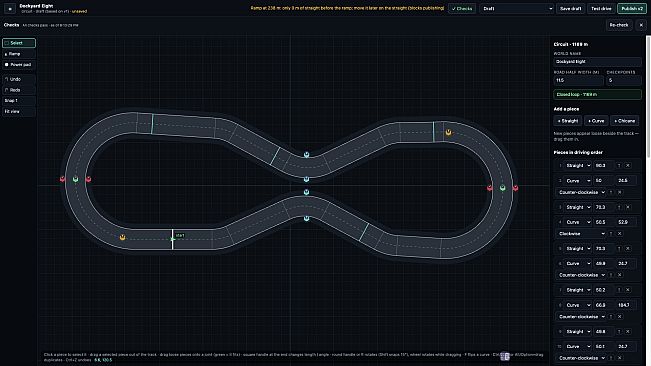Re-check the track

pos(619,25)
